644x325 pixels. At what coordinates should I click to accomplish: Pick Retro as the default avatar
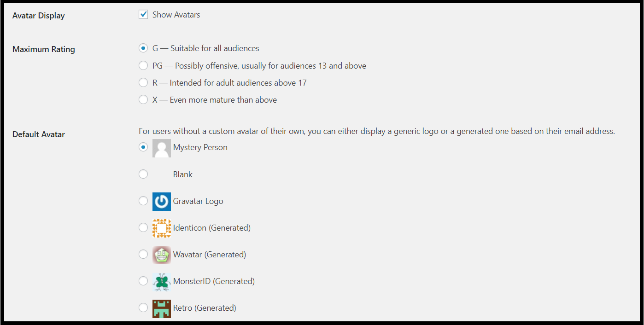click(x=143, y=308)
